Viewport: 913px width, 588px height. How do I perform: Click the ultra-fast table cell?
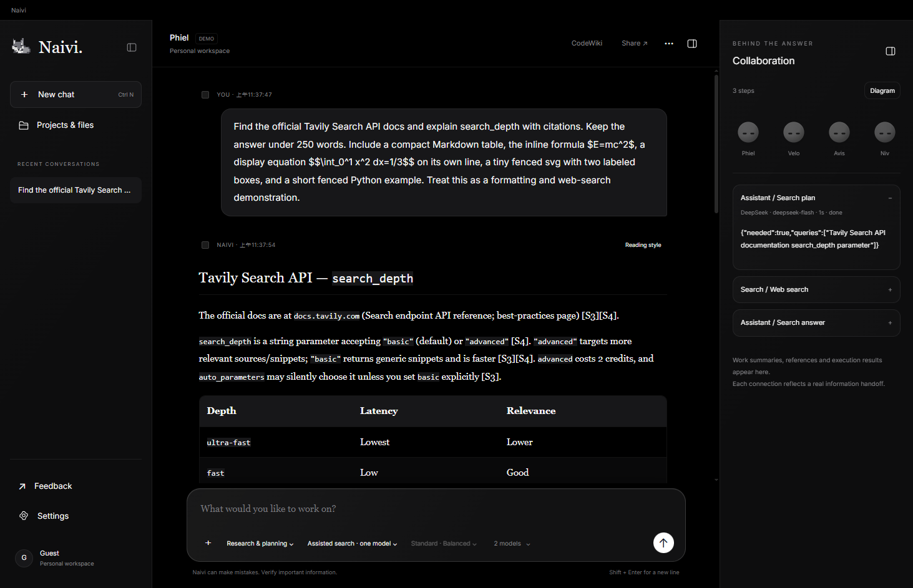point(228,443)
